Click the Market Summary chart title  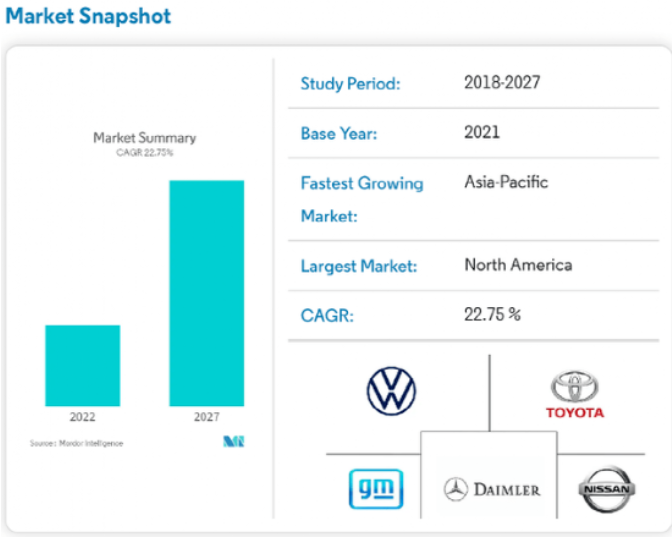[144, 138]
